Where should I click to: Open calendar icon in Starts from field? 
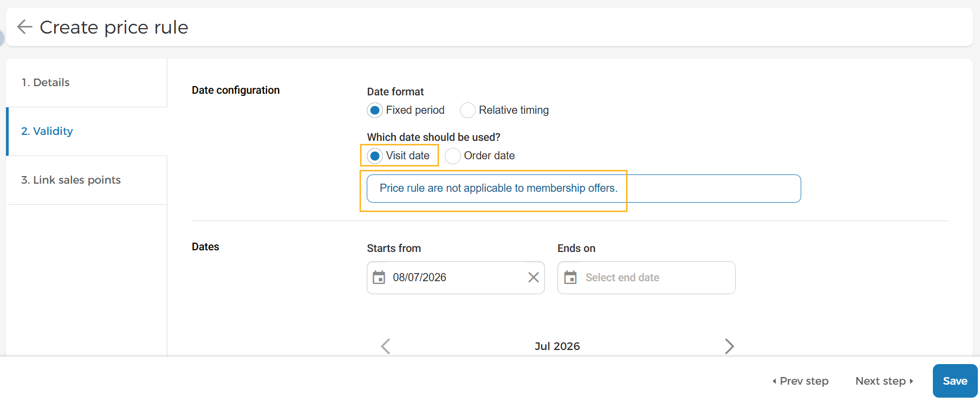click(x=379, y=277)
